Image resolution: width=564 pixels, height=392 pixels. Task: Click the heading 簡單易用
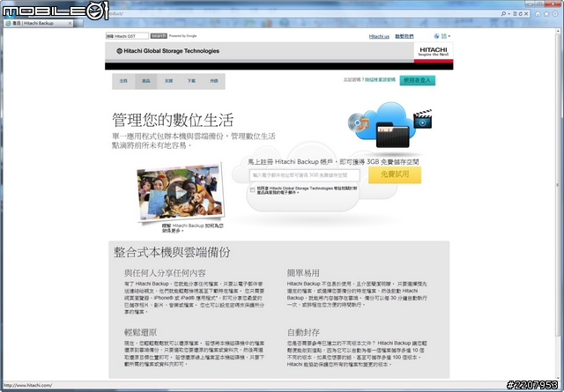coord(303,273)
